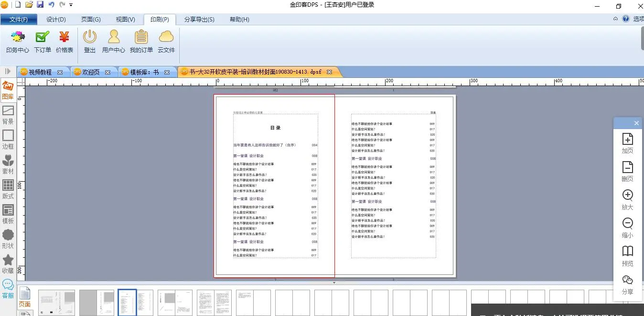Screen dimensions: 644x316
Task: Click the 登出 logout power icon
Action: tap(90, 41)
